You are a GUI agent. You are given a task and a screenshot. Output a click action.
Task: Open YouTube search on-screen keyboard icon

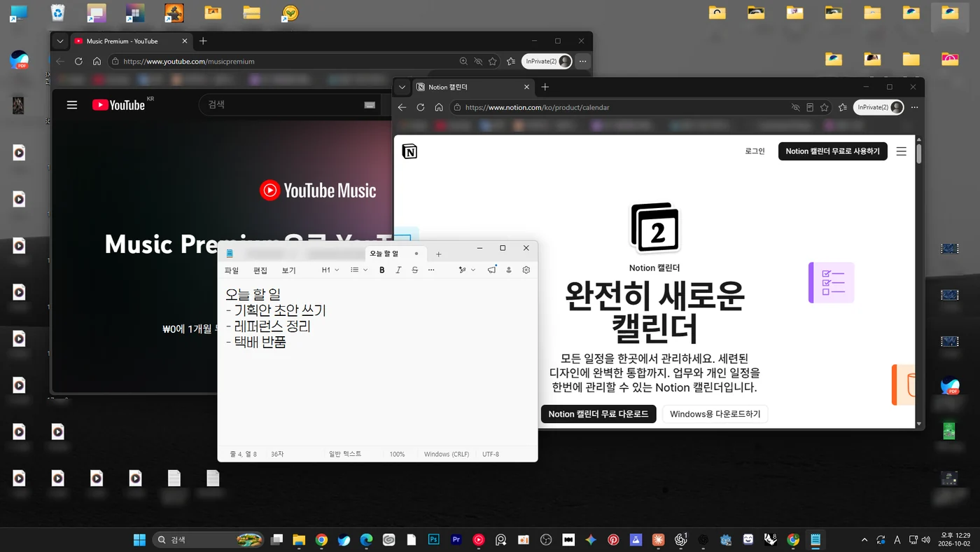(x=370, y=105)
